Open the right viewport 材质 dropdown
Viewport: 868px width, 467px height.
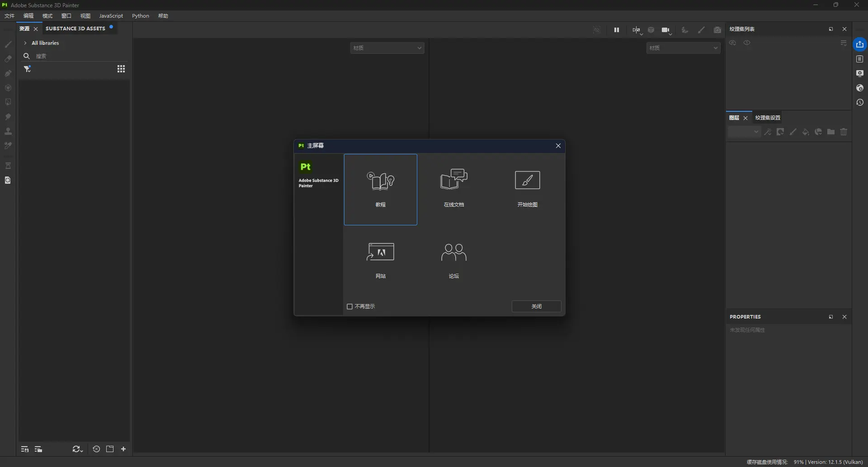click(x=683, y=48)
